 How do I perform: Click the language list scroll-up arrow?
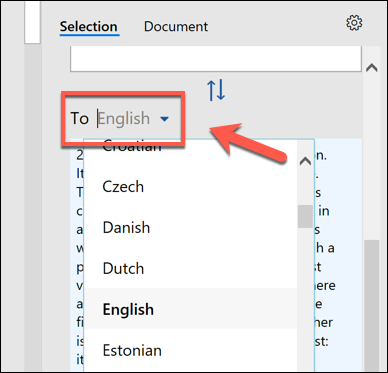pos(305,162)
